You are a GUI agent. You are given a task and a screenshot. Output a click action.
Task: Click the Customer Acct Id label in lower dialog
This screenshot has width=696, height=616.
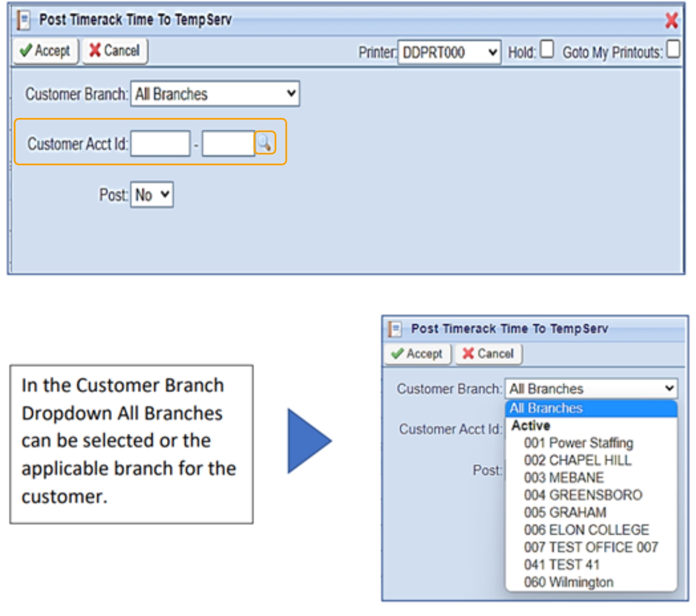(451, 429)
